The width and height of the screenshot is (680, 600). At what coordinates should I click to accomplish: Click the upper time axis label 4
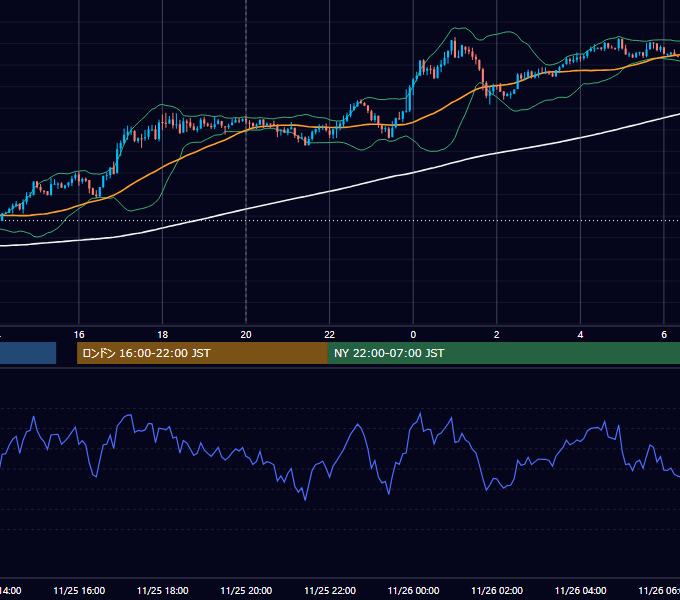[x=580, y=335]
